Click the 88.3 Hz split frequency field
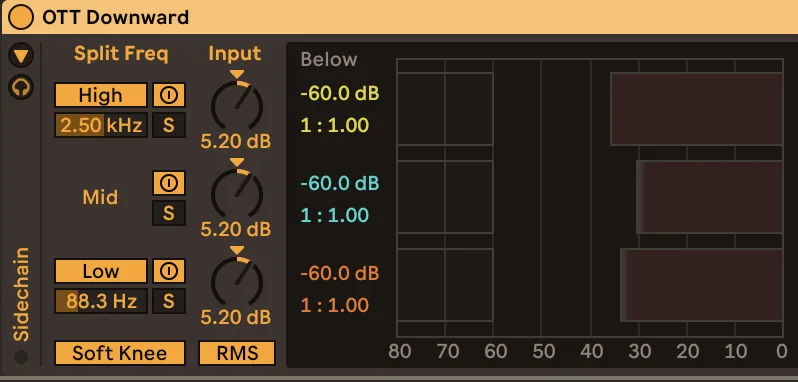Viewport: 798px width, 382px height. point(101,301)
